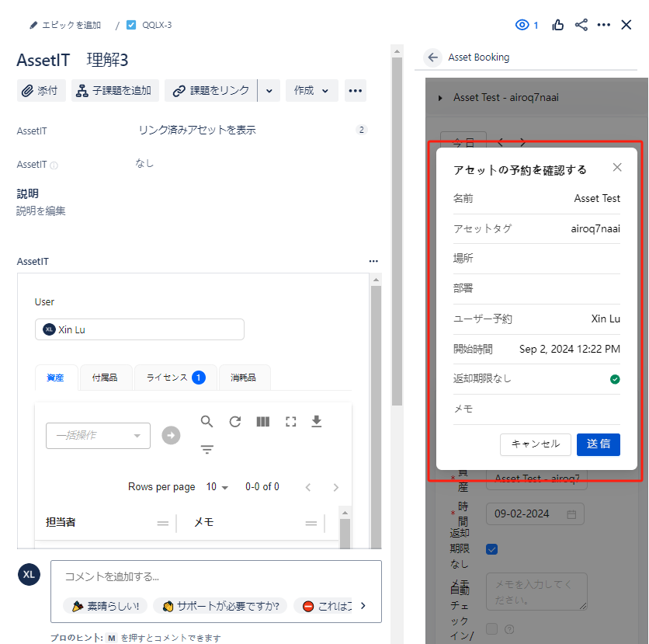Toggle the check-in checkbox at bottom

(x=491, y=628)
